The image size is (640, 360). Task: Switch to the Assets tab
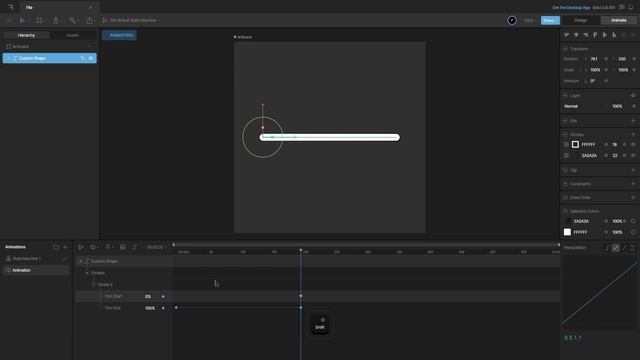click(73, 35)
